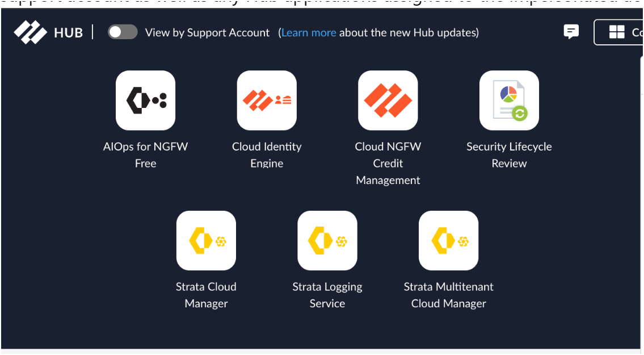Open the Strata Logging Service icon
This screenshot has width=644, height=355.
click(327, 240)
